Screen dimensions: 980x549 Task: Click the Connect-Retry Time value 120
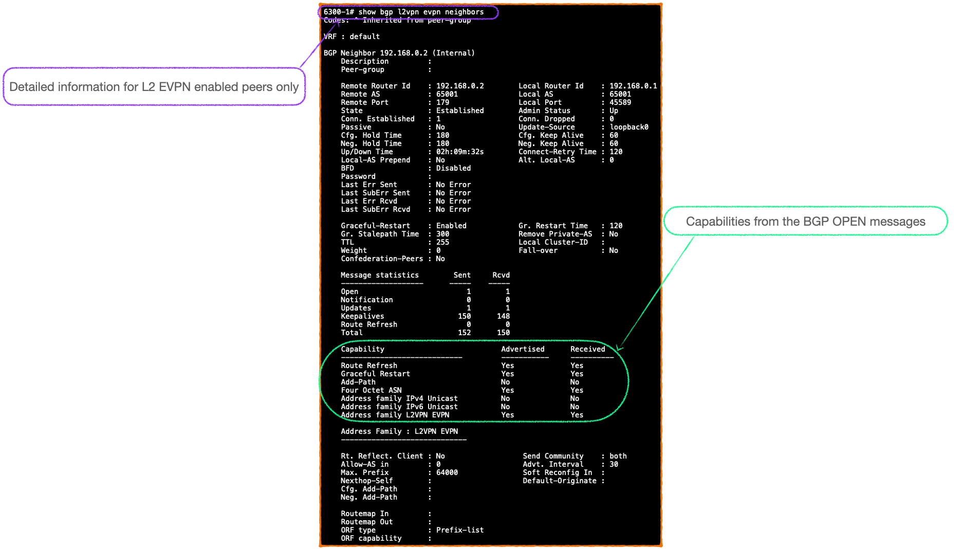click(616, 152)
